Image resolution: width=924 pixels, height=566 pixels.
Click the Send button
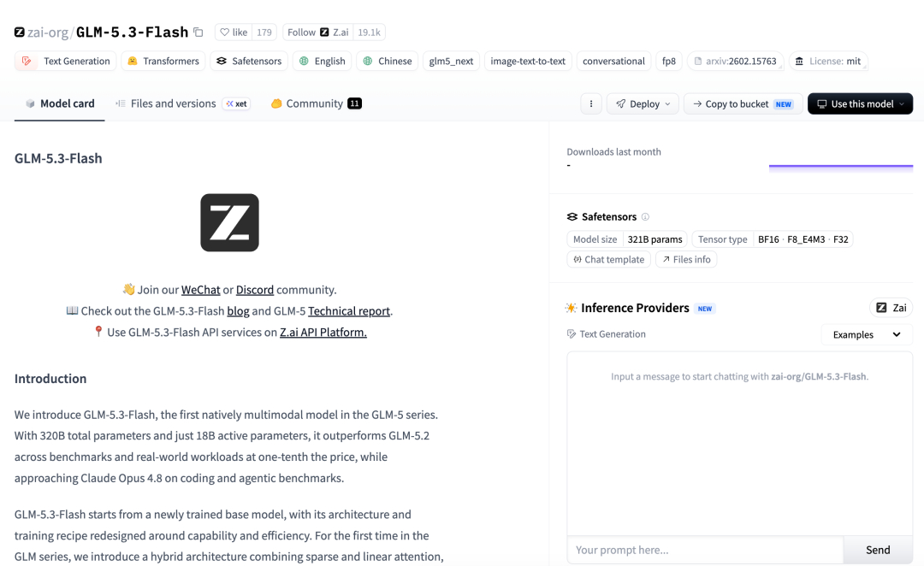tap(878, 550)
